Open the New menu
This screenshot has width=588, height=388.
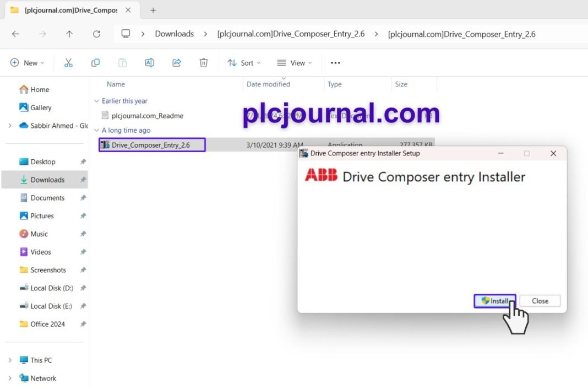pyautogui.click(x=26, y=62)
